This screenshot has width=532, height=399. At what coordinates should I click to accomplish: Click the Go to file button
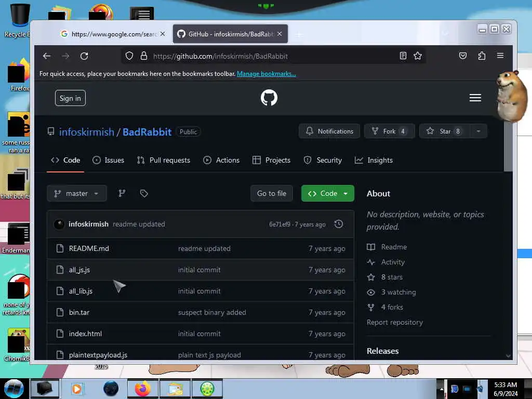point(272,193)
